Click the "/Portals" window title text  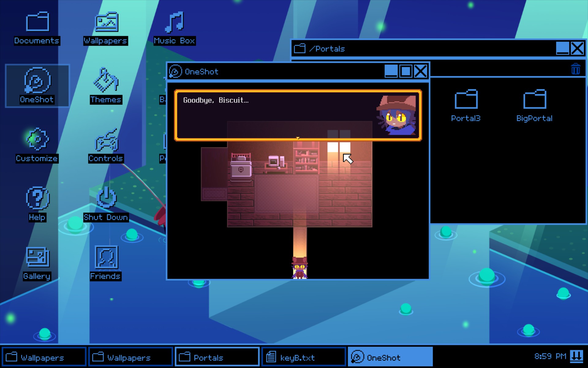(x=327, y=49)
